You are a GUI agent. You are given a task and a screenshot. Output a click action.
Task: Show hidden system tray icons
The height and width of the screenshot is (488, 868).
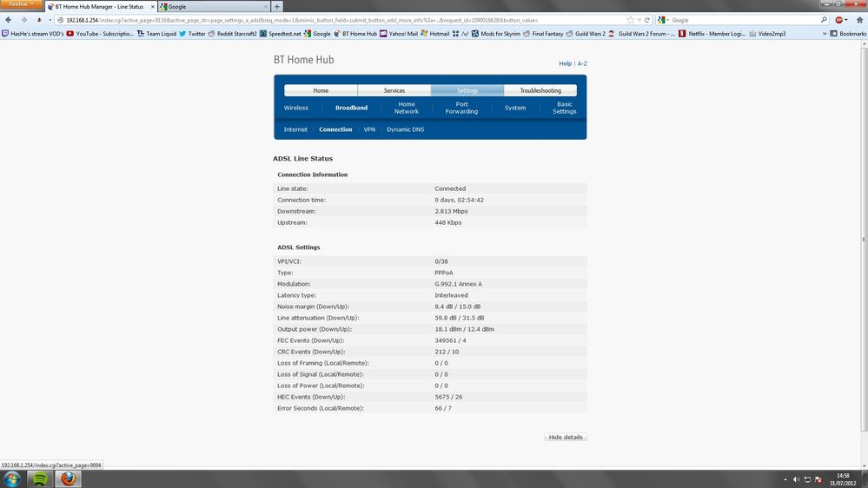[x=785, y=479]
